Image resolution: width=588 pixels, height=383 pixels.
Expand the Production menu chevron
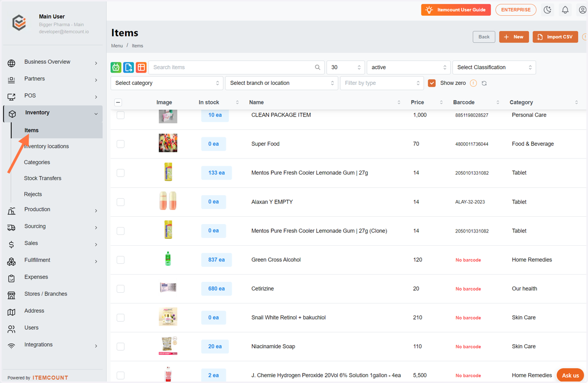96,211
